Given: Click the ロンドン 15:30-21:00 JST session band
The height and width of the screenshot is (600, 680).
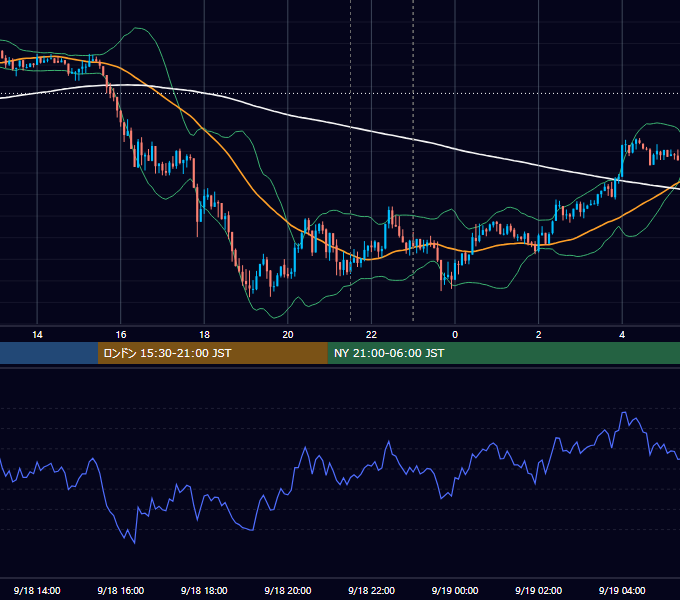Looking at the screenshot, I should [212, 353].
